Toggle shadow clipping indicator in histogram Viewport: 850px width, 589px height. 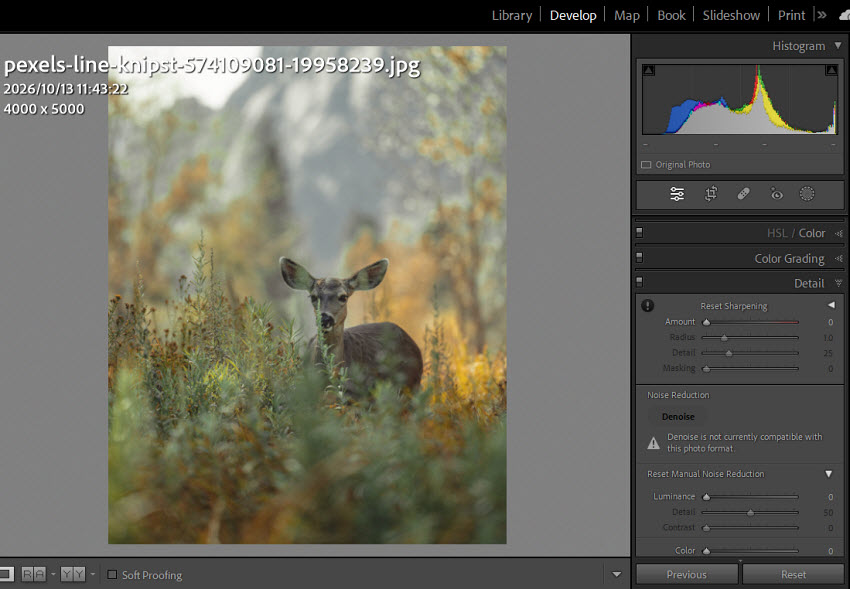[648, 70]
